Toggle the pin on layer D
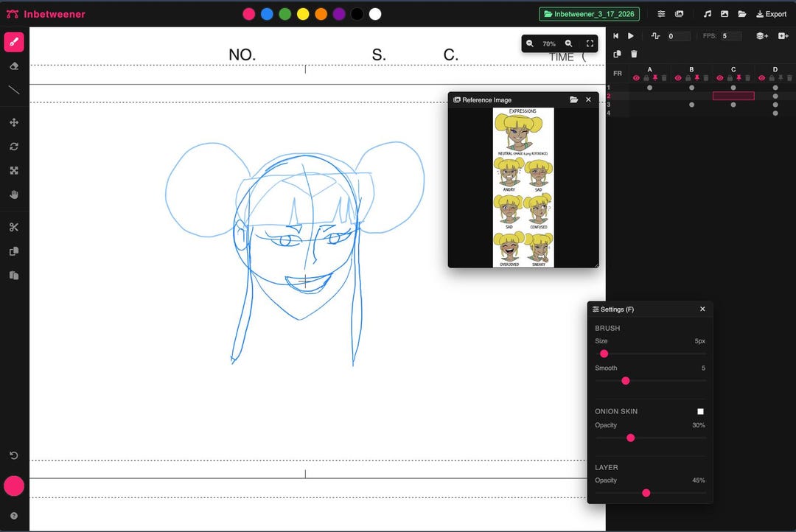This screenshot has height=532, width=796. click(x=781, y=78)
